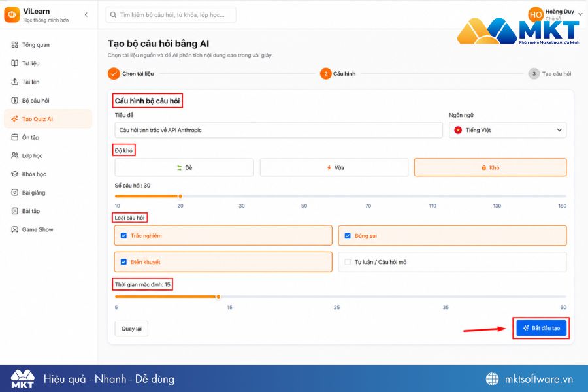588x392 pixels.
Task: Click the Ôn tập calendar icon
Action: [x=14, y=137]
